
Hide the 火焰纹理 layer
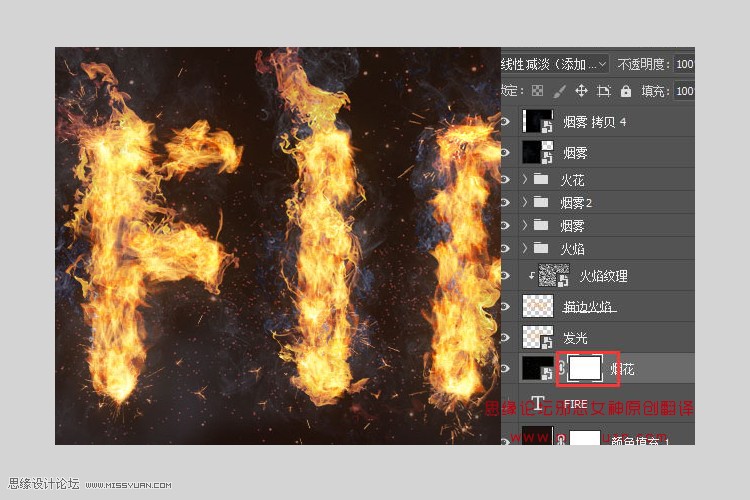(505, 276)
